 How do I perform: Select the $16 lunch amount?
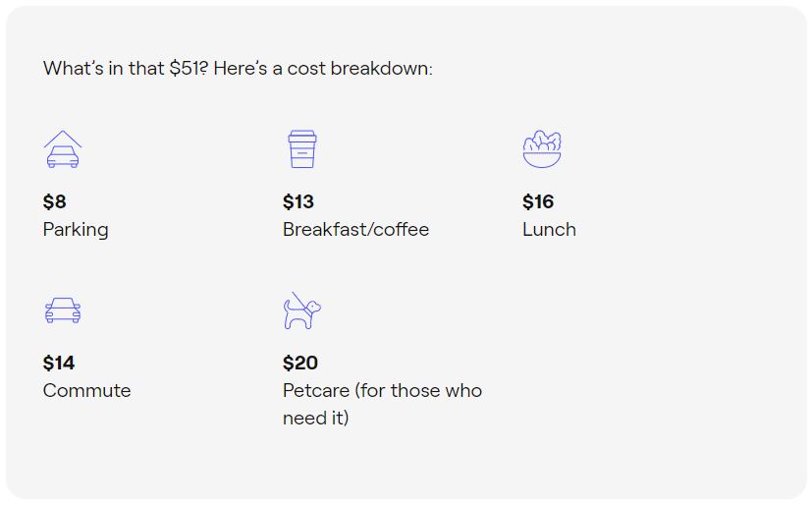click(538, 201)
